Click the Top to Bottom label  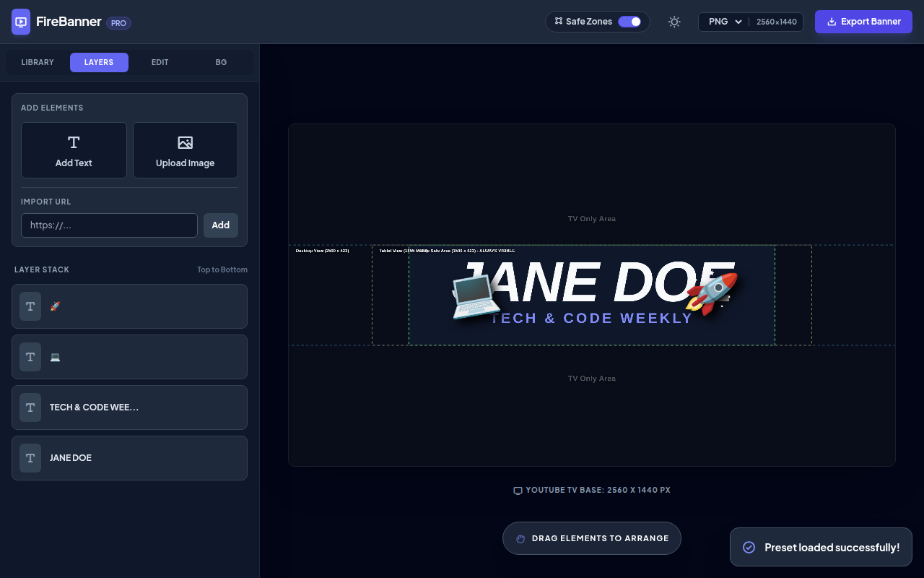222,269
